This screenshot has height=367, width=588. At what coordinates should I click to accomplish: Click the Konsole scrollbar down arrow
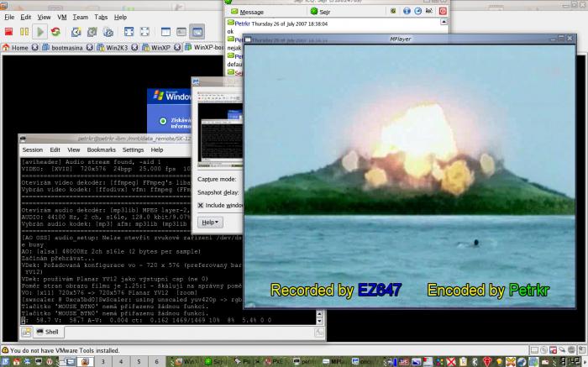point(319,321)
